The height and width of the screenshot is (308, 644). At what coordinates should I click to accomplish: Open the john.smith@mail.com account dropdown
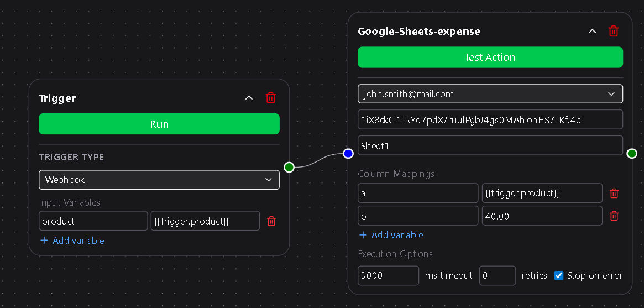click(x=490, y=94)
